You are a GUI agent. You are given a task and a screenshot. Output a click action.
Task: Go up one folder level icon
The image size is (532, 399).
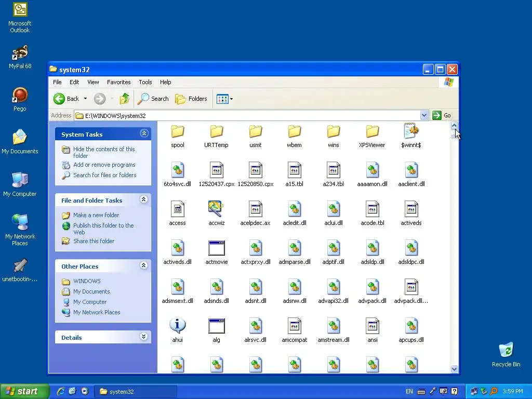[125, 99]
